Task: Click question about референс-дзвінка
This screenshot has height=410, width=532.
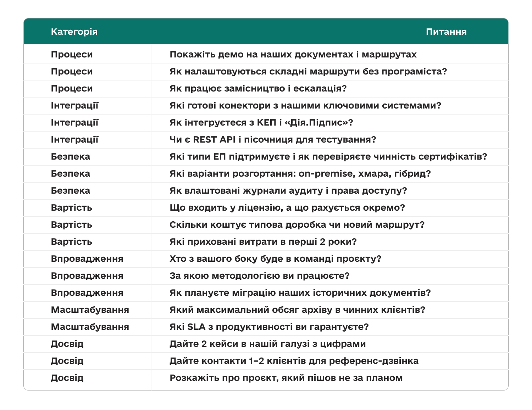Action: pyautogui.click(x=294, y=361)
